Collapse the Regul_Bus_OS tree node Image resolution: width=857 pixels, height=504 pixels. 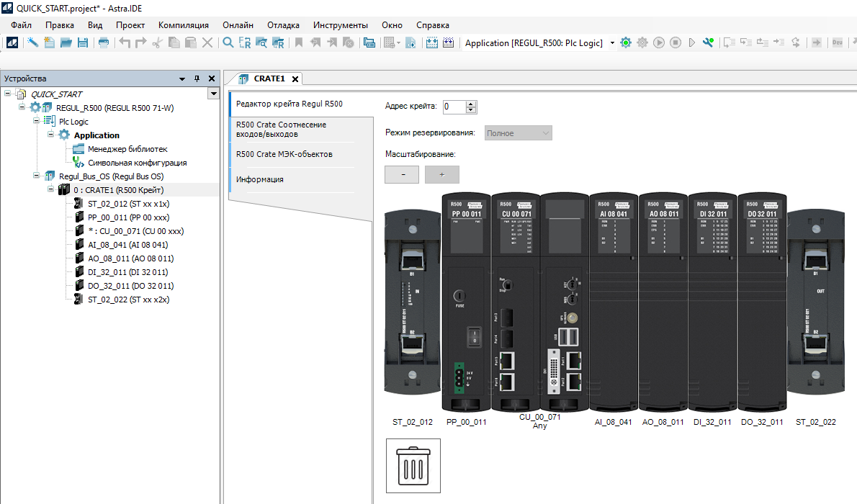pyautogui.click(x=37, y=176)
